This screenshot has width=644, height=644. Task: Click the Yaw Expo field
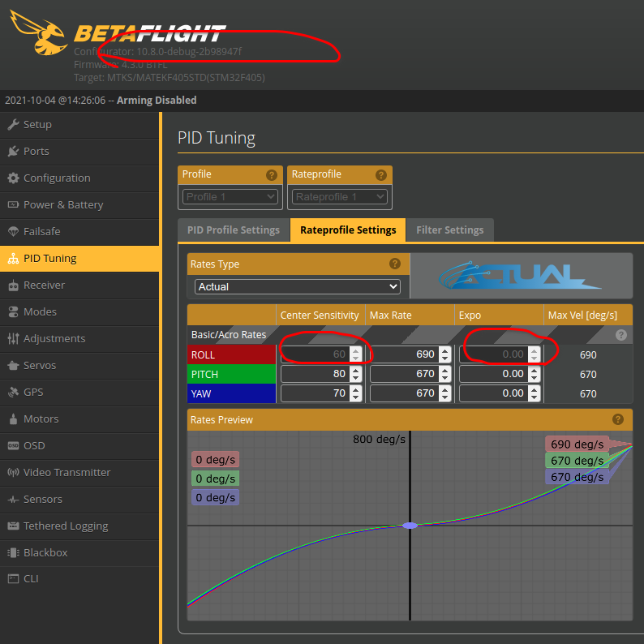500,393
